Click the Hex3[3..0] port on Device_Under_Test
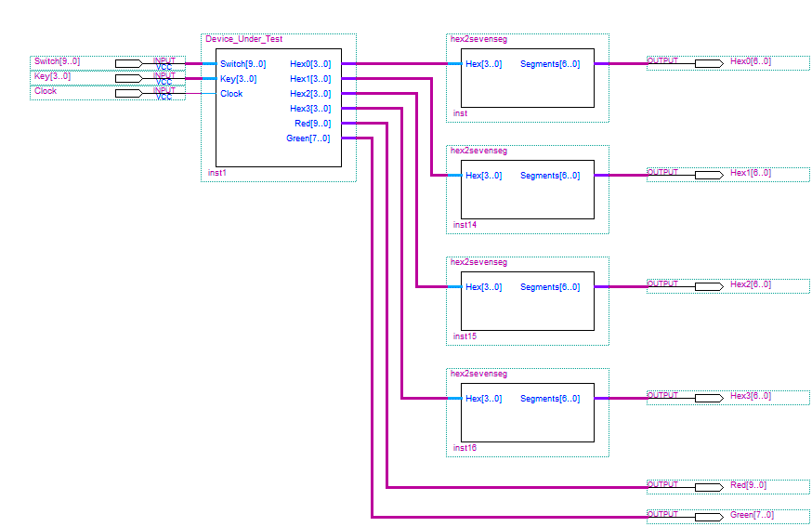The height and width of the screenshot is (527, 812). [309, 109]
